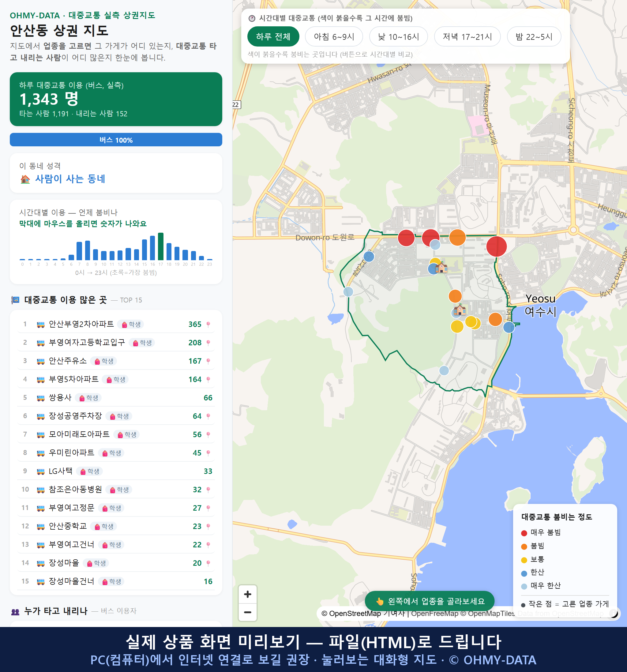This screenshot has width=627, height=672.
Task: Click the bus-stop sign icon beside 대중교통 이용 많은 곳
Action: click(15, 300)
